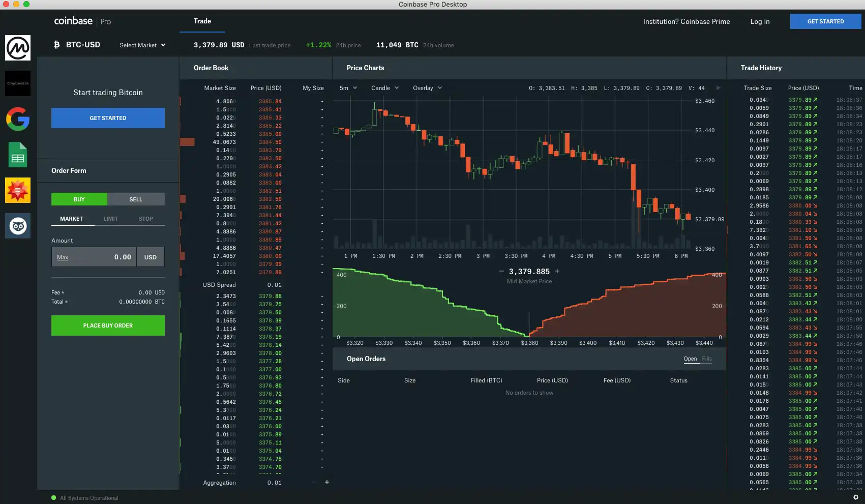Click the Trade Size column header

758,88
